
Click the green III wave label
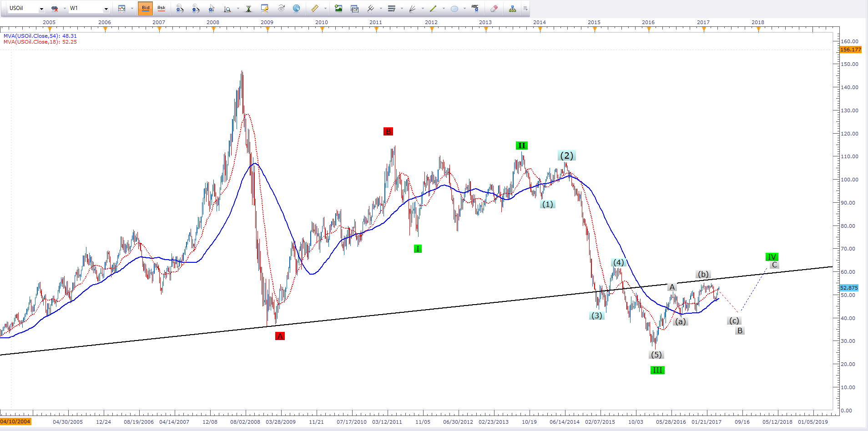(657, 370)
